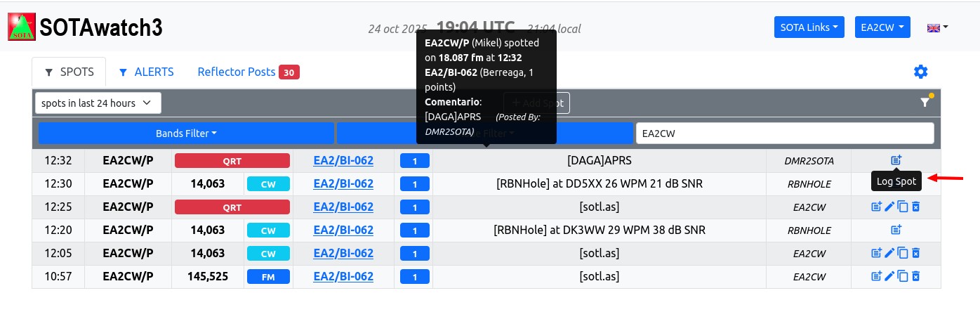Open the EA2CW account menu
The width and height of the screenshot is (980, 312).
[882, 27]
